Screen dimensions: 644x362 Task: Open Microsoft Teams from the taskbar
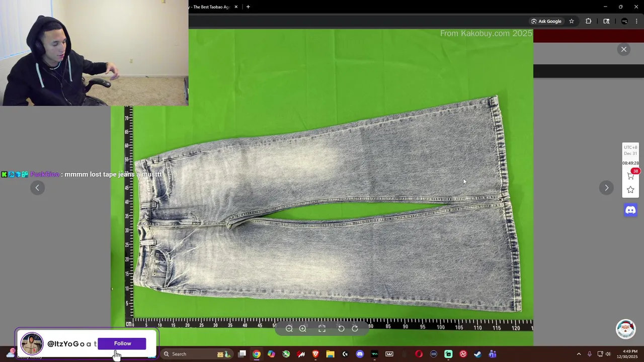coord(493,354)
